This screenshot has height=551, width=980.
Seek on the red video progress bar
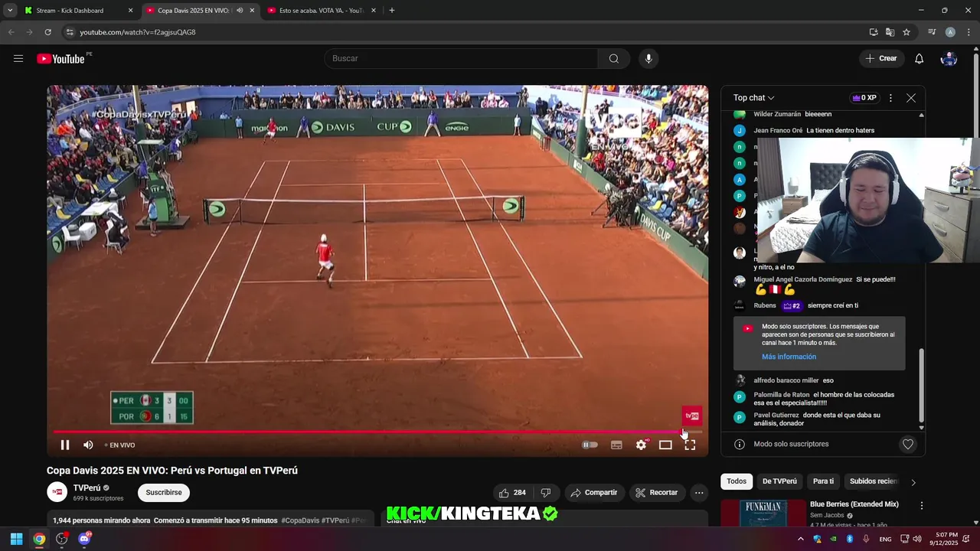pyautogui.click(x=377, y=432)
